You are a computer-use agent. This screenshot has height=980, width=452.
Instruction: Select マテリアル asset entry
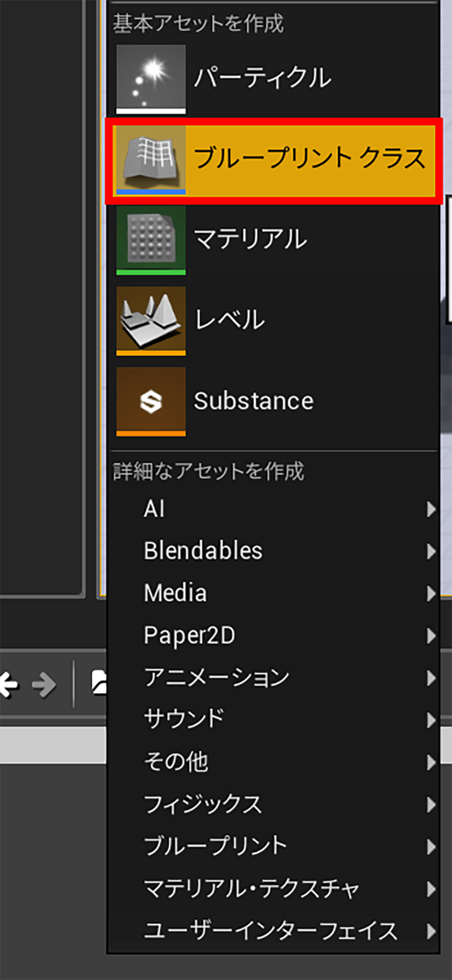274,240
